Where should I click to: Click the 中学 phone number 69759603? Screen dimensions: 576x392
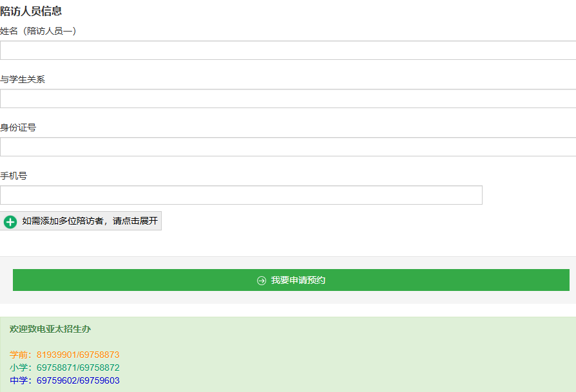tap(99, 380)
